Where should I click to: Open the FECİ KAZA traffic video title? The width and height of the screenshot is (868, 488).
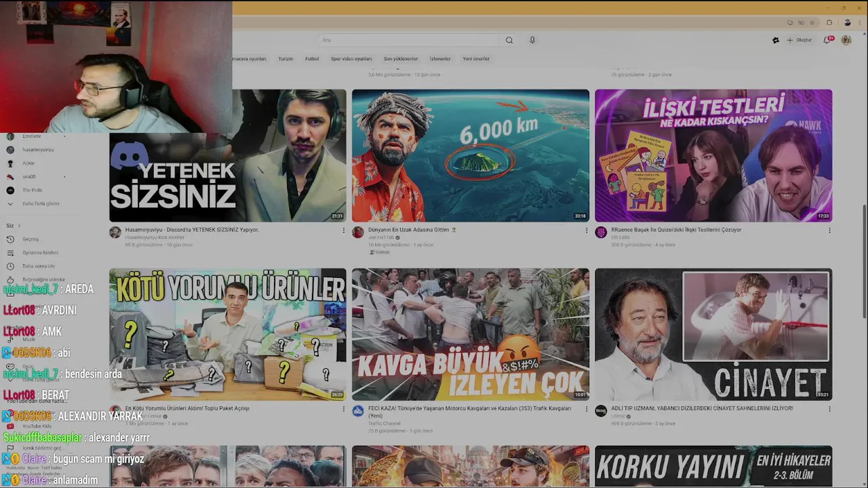[x=471, y=412]
